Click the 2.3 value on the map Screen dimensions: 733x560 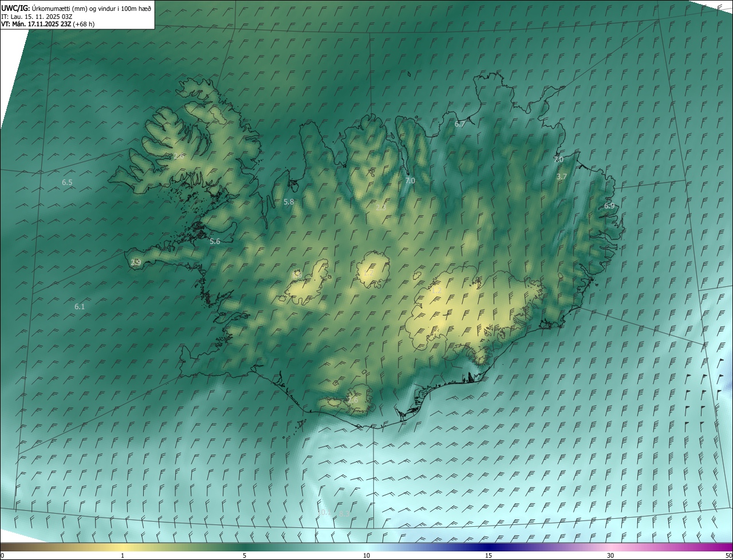coord(380,208)
